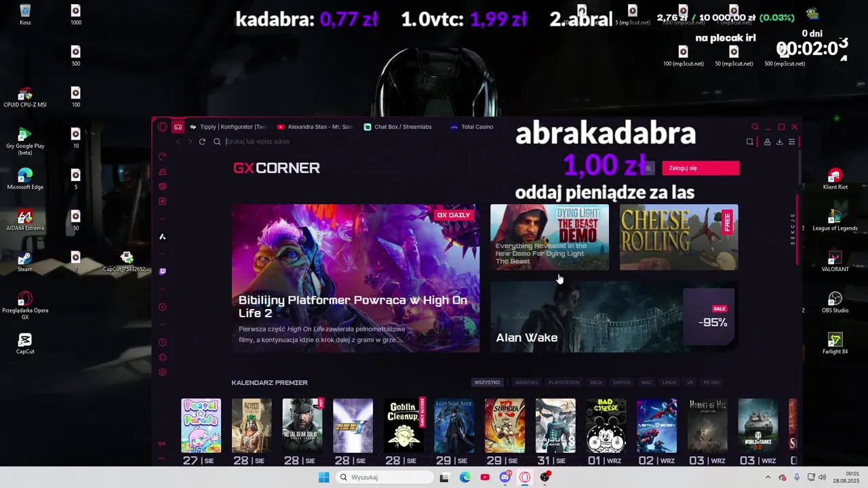
Task: Open the Player icon in Opera sidebar
Action: [162, 307]
